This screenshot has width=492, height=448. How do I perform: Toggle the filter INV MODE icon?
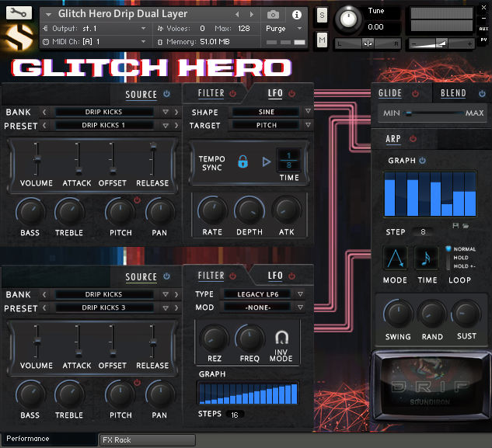(x=281, y=337)
